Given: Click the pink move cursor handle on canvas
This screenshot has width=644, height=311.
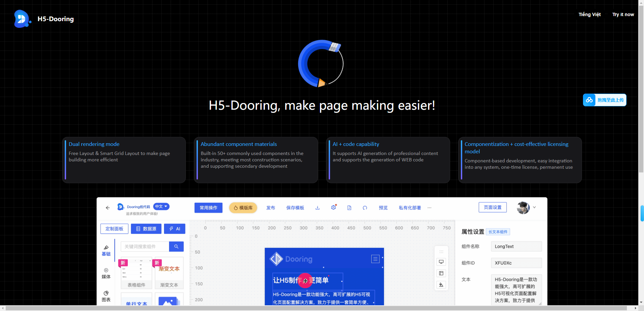Looking at the screenshot, I should coord(305,281).
